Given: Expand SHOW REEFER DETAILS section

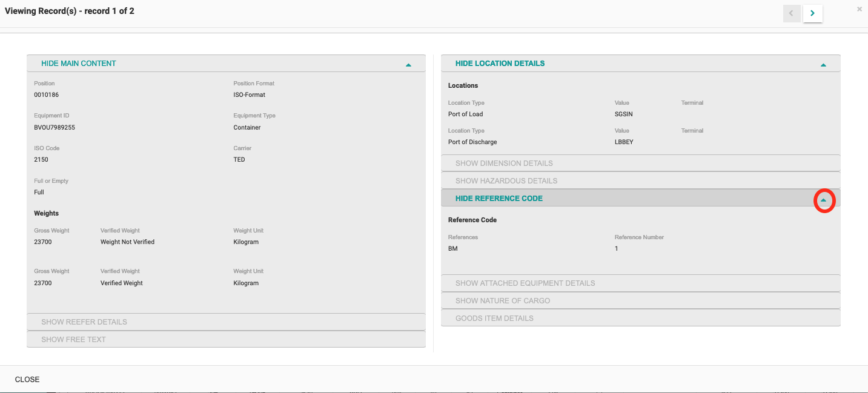Looking at the screenshot, I should [x=84, y=322].
